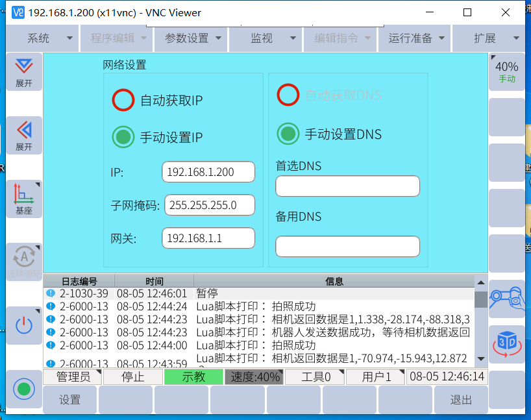Select the 自动获取IP radio button
The image size is (531, 420).
(123, 101)
